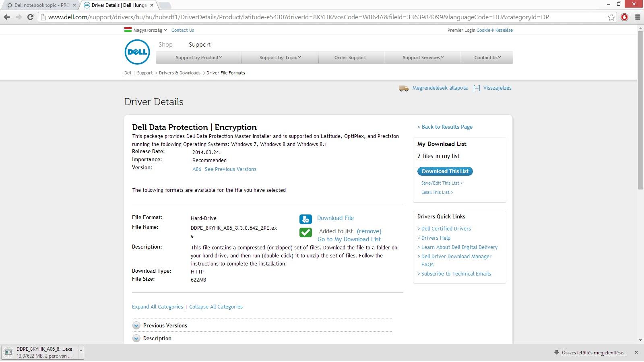
Task: Open the Contact Us navigation dropdown
Action: 487,58
